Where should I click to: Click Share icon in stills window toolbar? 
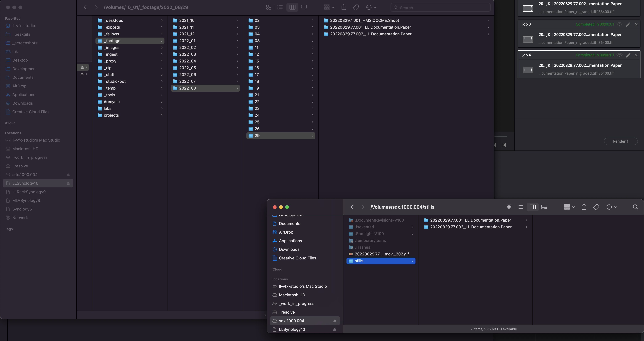pyautogui.click(x=584, y=207)
